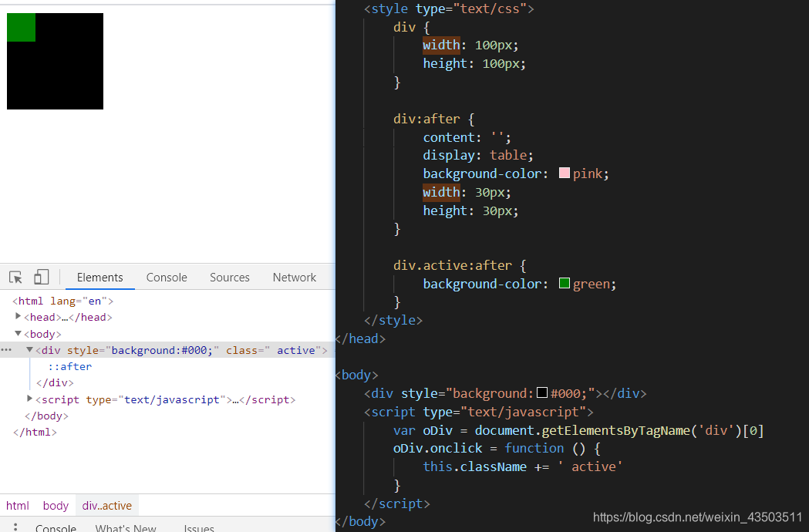Image resolution: width=809 pixels, height=532 pixels.
Task: Click the green color swatch in code
Action: 565,283
